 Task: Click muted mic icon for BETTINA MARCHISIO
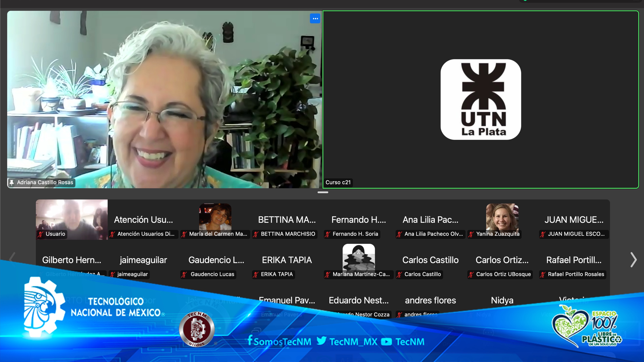[x=256, y=234]
